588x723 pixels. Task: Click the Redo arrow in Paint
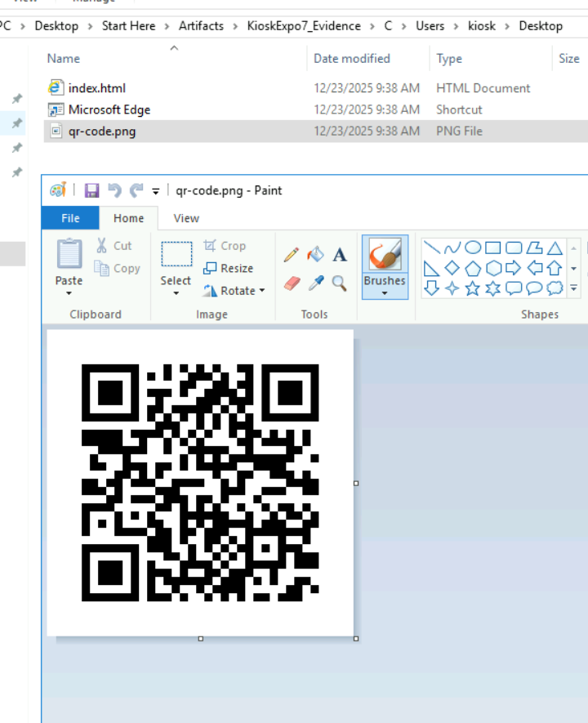[x=136, y=190]
